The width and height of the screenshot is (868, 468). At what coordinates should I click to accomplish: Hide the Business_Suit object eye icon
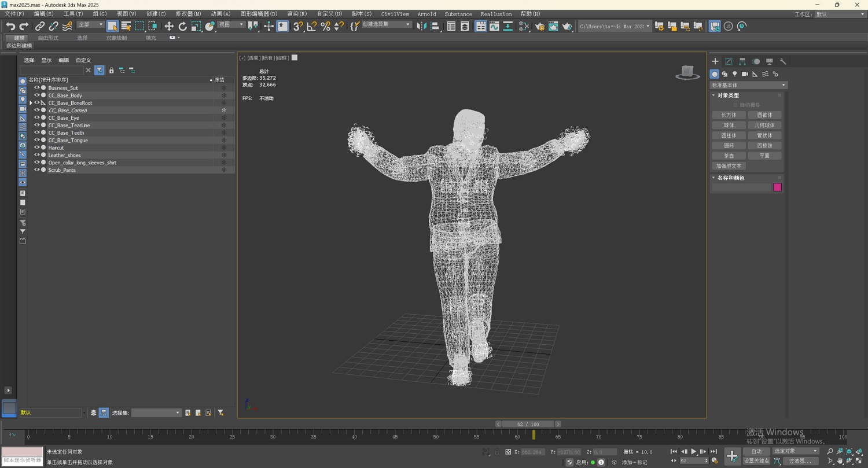coord(36,88)
